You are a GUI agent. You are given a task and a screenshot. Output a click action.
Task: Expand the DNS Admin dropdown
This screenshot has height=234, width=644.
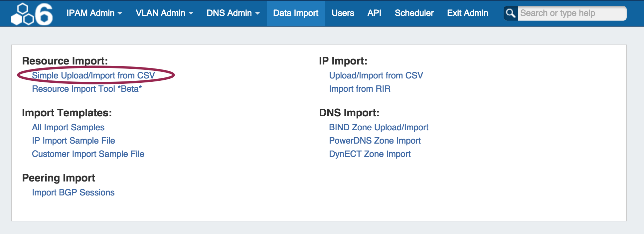pyautogui.click(x=233, y=13)
